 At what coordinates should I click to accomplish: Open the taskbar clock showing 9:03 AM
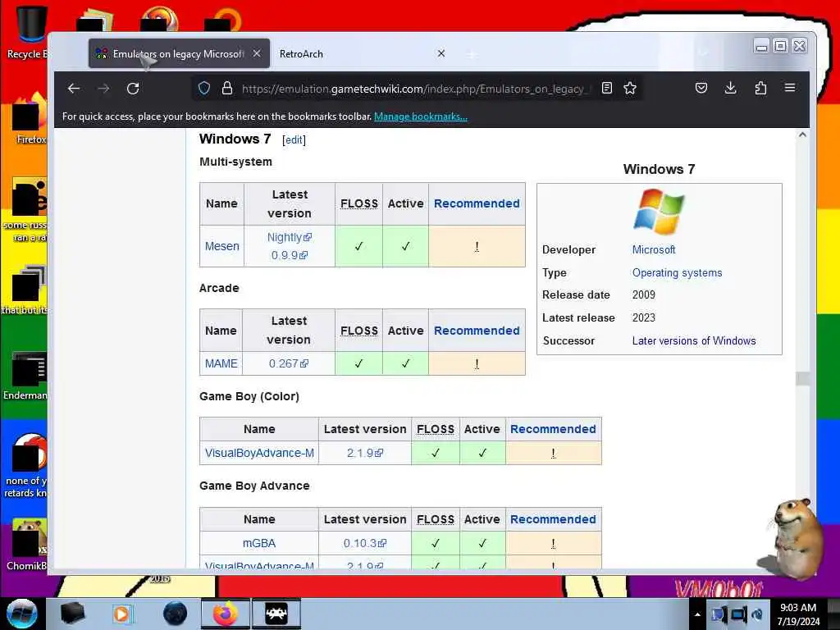pos(798,614)
